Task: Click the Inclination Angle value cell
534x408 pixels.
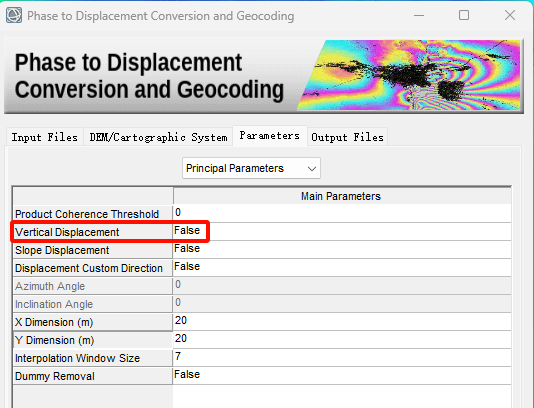Action: click(x=342, y=303)
